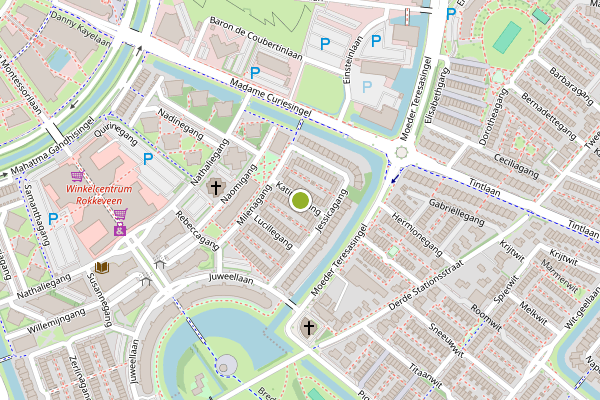Click the magenta shopping bag icon
The width and height of the screenshot is (600, 400).
(x=120, y=229)
